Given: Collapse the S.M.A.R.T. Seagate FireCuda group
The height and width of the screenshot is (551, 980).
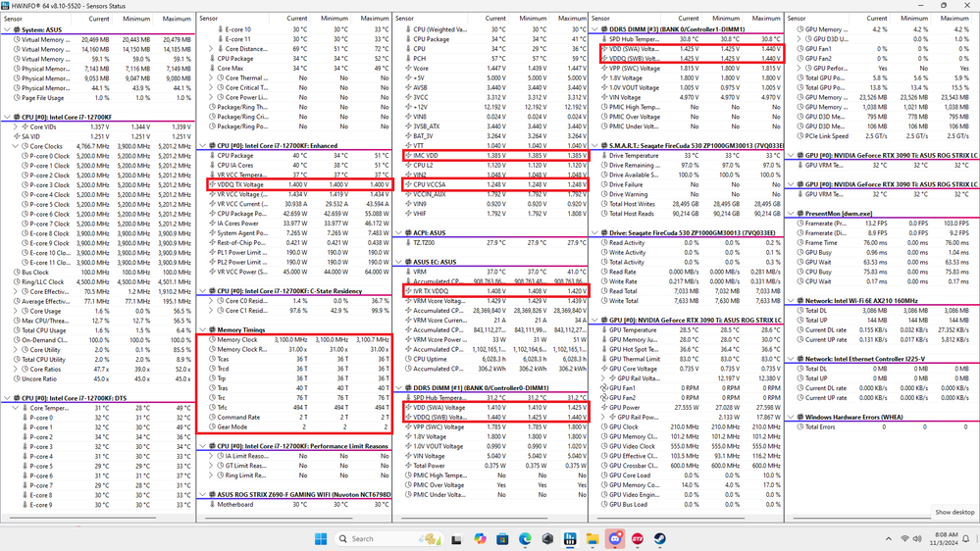Looking at the screenshot, I should [595, 145].
